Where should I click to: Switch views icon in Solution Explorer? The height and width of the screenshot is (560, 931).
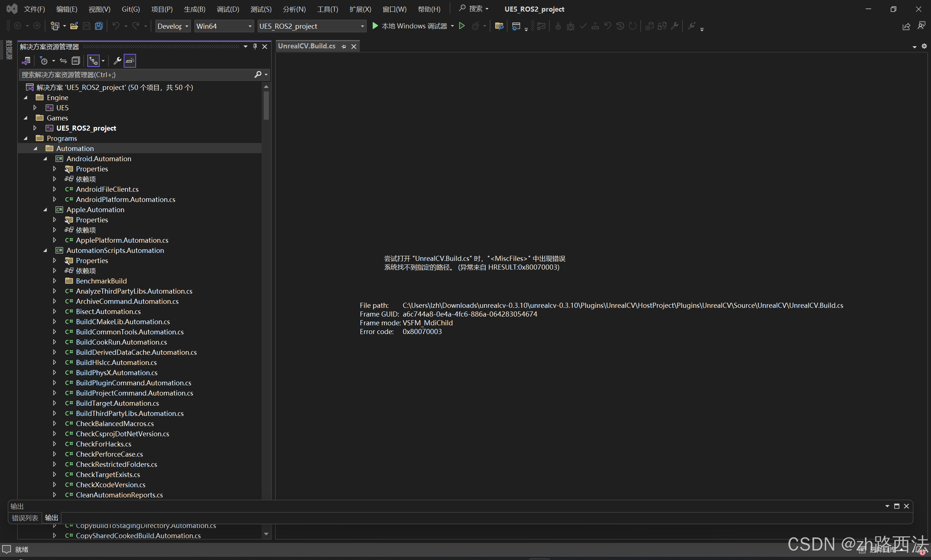26,61
